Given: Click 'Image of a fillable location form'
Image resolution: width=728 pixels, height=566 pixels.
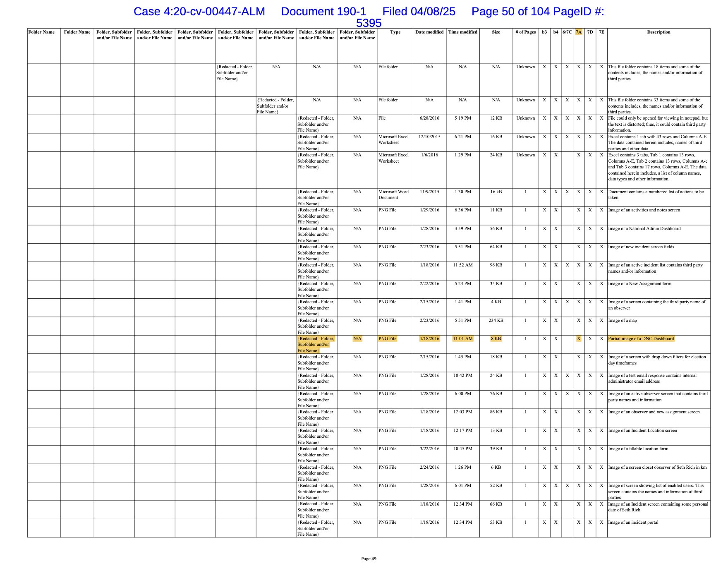Looking at the screenshot, I should point(638,449).
